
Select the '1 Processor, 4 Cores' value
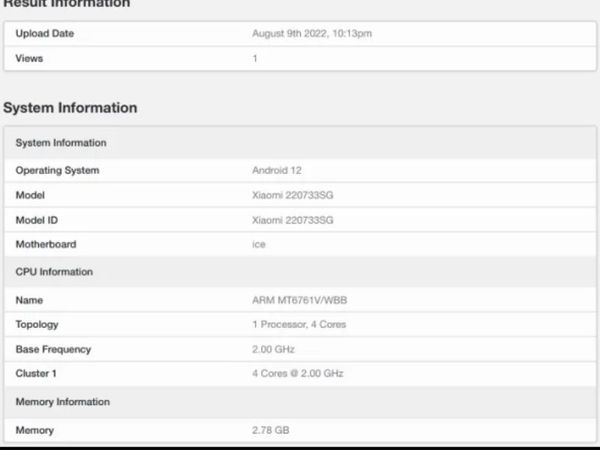click(x=299, y=324)
